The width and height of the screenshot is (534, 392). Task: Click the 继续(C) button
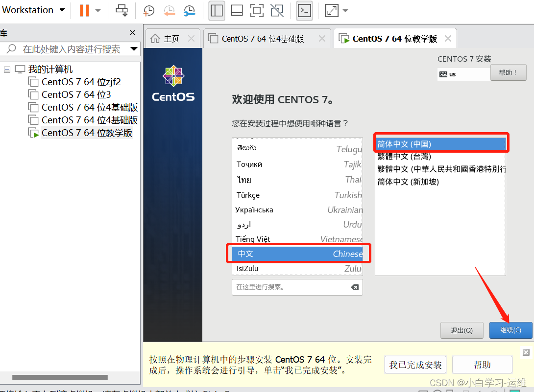click(510, 330)
